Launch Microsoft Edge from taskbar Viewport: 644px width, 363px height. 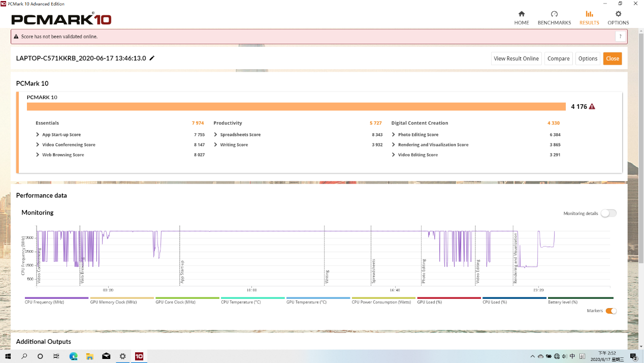pos(73,356)
